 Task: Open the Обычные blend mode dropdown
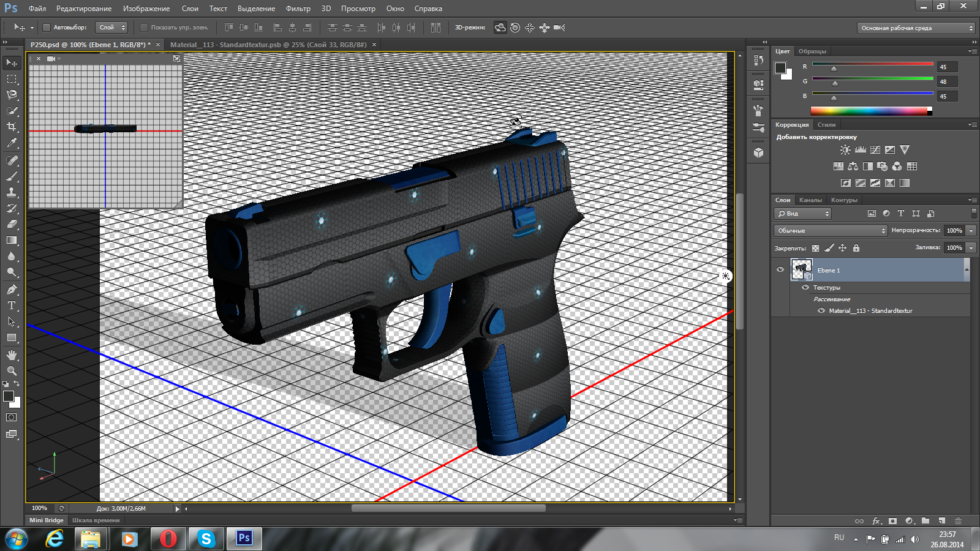point(831,231)
